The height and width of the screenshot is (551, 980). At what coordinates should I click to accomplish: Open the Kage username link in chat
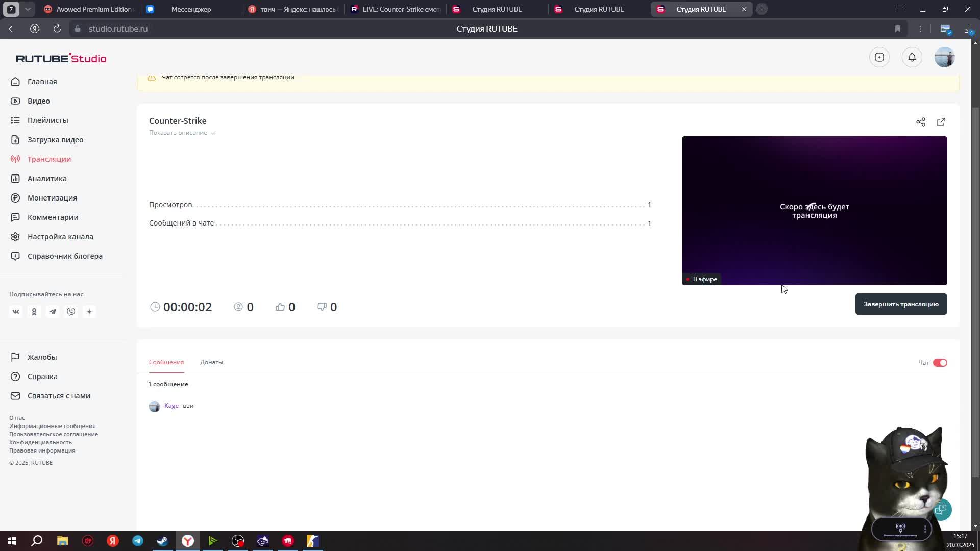click(171, 406)
